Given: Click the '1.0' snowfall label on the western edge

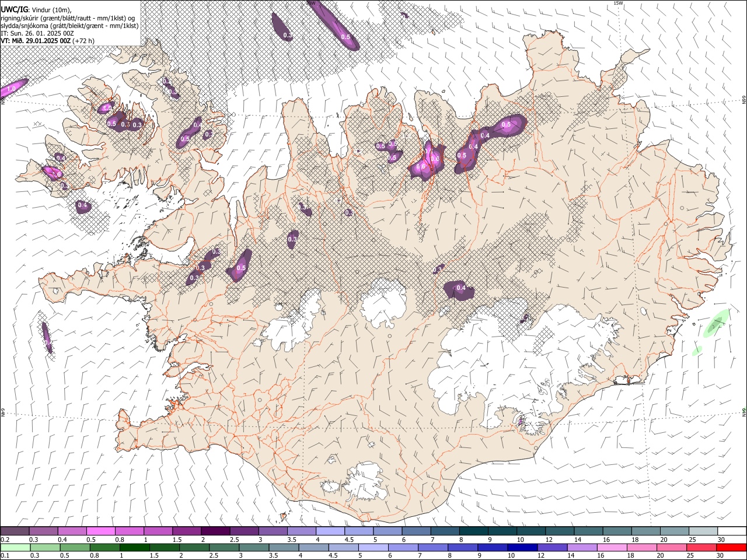Looking at the screenshot, I should tap(11, 89).
